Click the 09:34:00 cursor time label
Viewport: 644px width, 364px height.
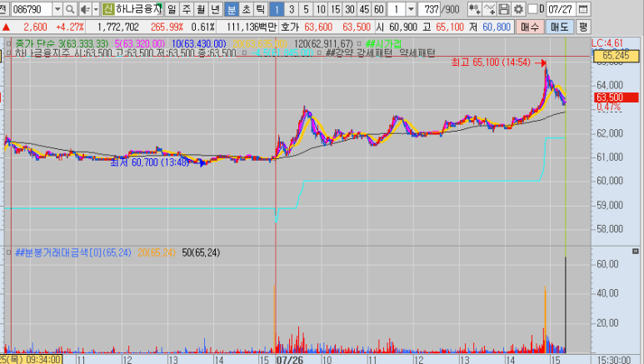pyautogui.click(x=31, y=360)
